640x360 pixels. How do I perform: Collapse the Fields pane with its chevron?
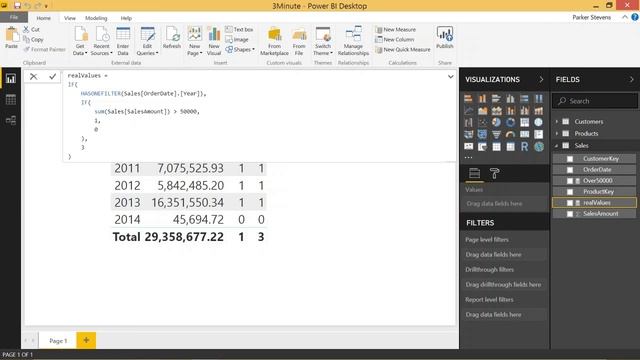tap(631, 80)
